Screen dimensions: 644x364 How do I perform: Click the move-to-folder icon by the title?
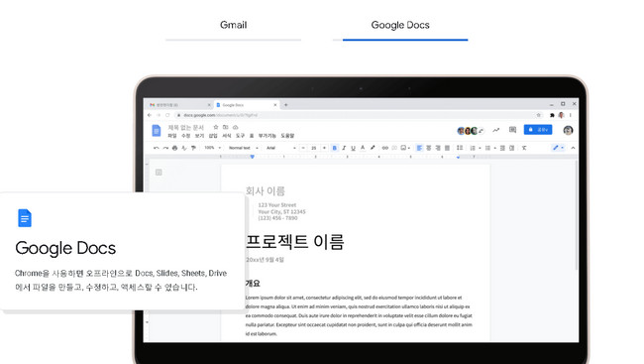click(226, 127)
